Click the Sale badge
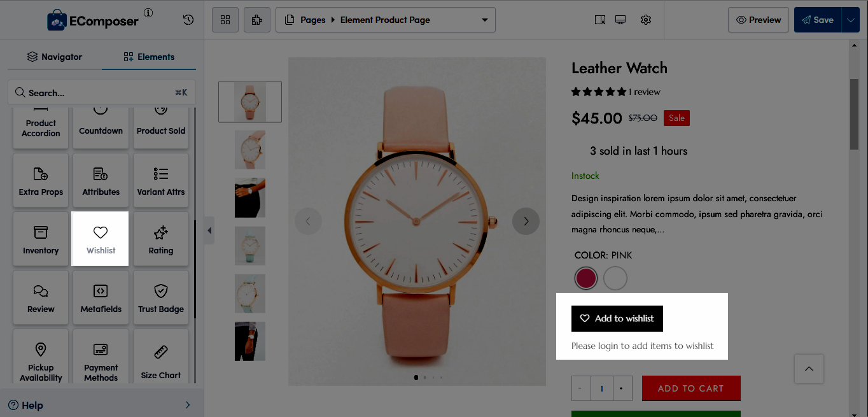The width and height of the screenshot is (868, 417). 676,118
